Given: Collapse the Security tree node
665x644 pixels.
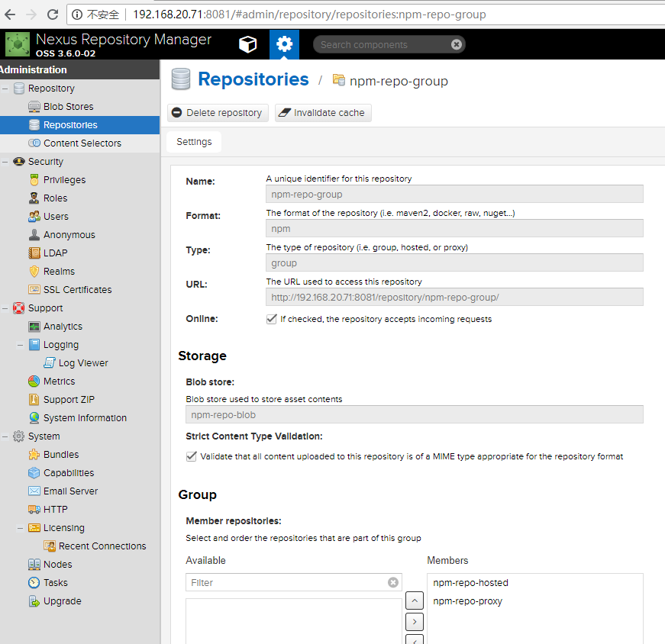Looking at the screenshot, I should (5, 162).
